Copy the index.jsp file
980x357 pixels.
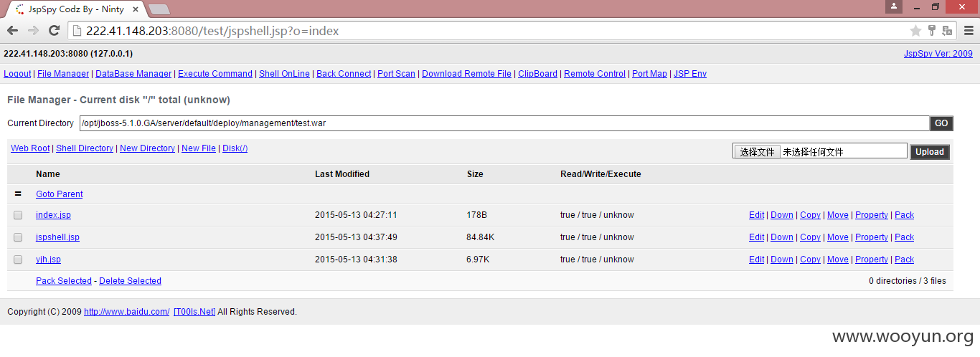[810, 215]
